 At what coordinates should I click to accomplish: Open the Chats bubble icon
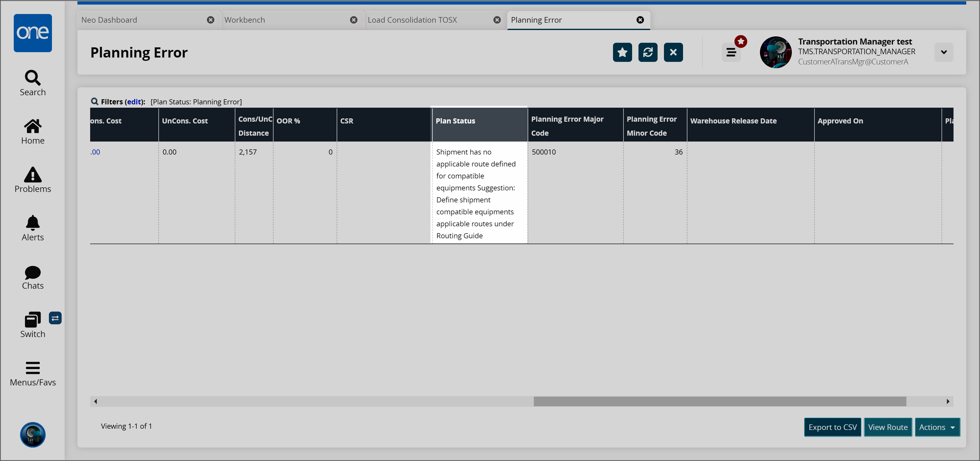pos(33,277)
